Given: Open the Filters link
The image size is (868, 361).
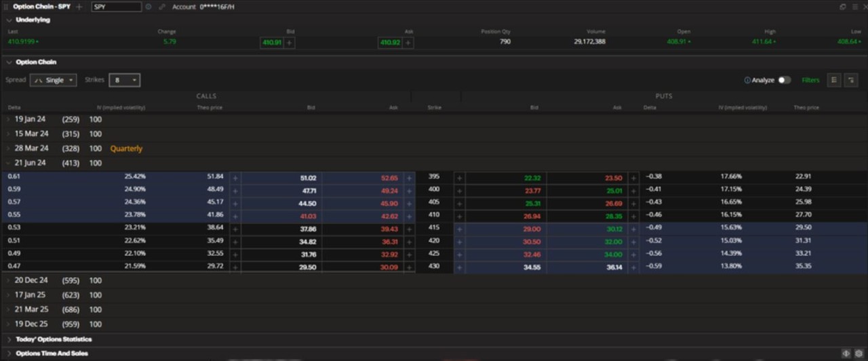Looking at the screenshot, I should pos(810,80).
